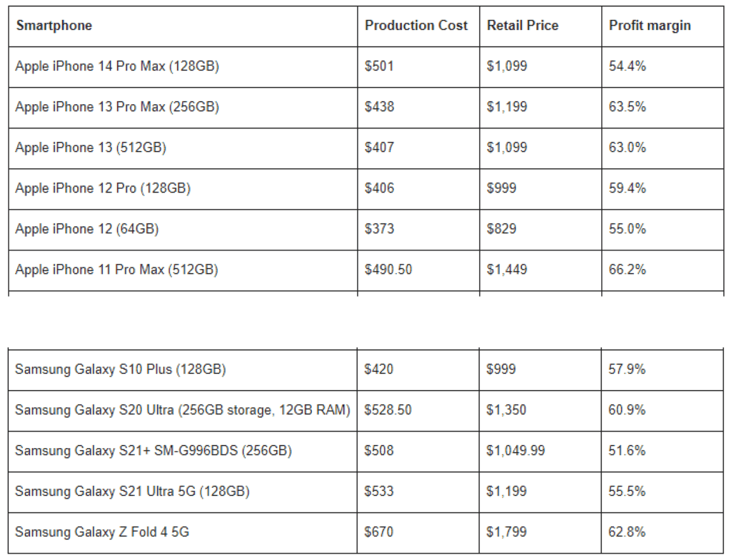Select the Samsung Galaxy S20 Ultra cell

point(182,410)
